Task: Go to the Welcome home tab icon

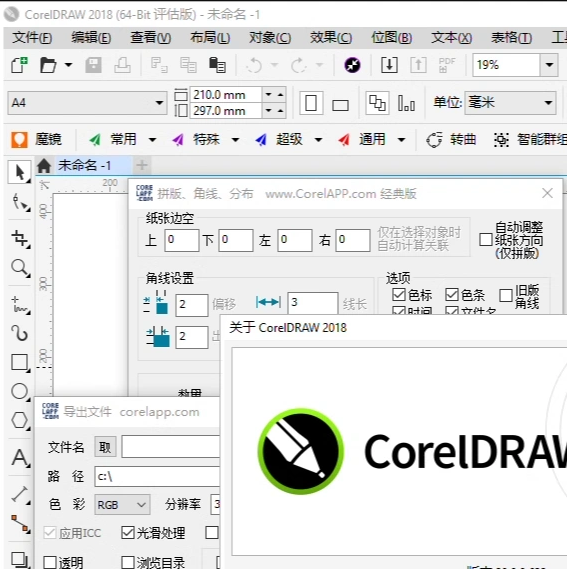Action: [x=44, y=166]
